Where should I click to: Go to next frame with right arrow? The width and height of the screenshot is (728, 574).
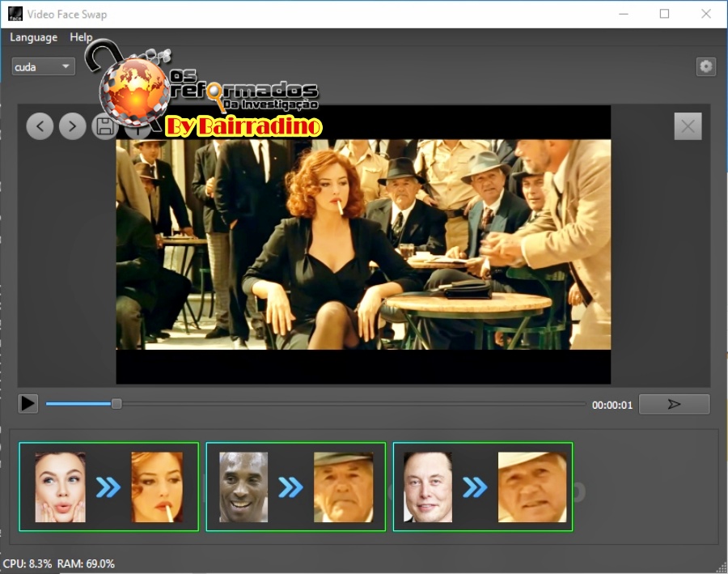point(73,126)
